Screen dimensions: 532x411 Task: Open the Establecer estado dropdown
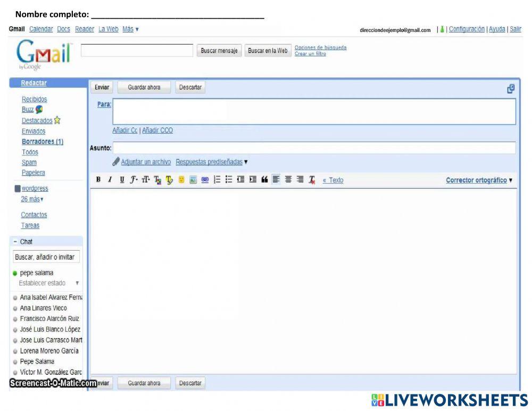(77, 283)
